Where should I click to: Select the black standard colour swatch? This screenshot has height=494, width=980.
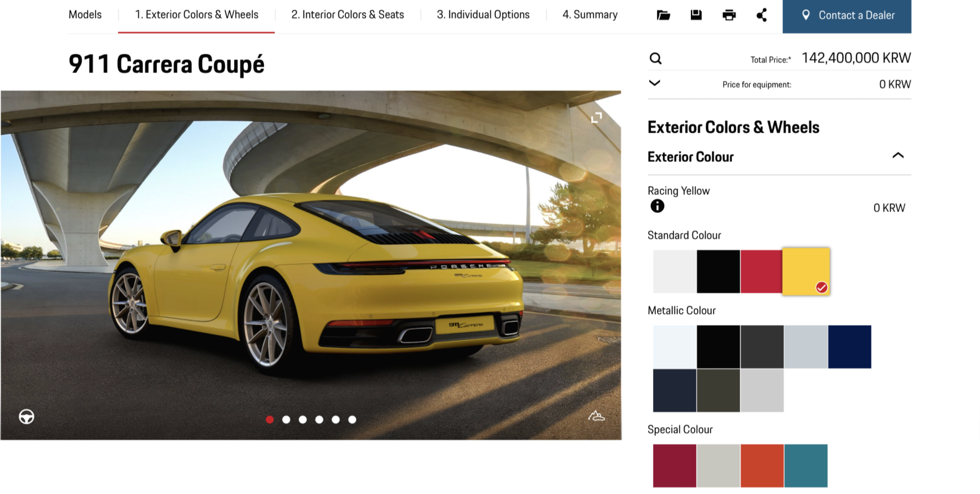pos(718,272)
